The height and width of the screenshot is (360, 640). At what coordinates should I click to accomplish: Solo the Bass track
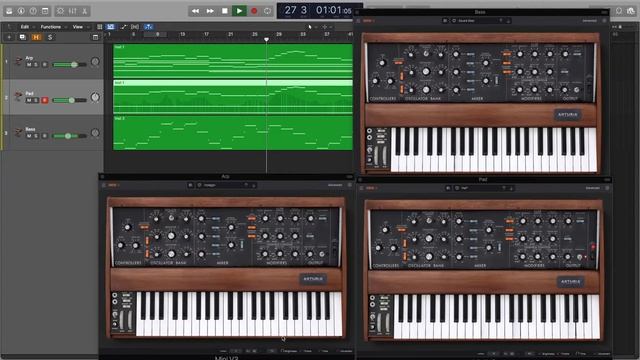pyautogui.click(x=36, y=136)
